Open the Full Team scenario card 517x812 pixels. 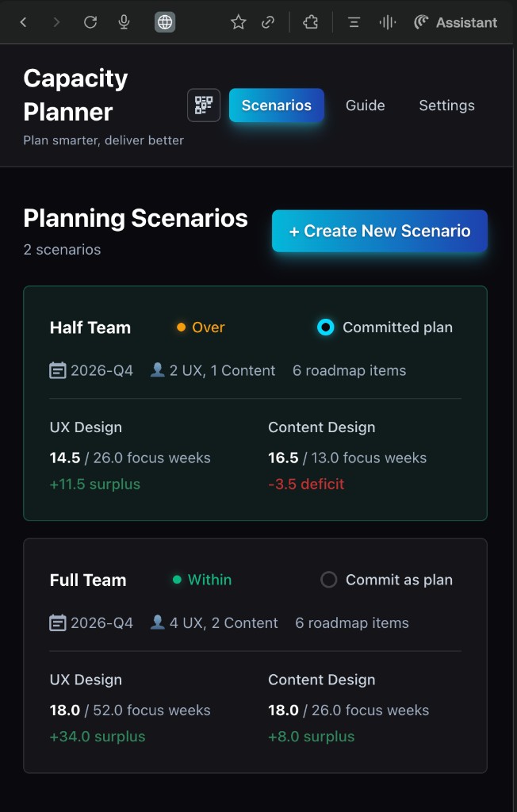[x=255, y=656]
